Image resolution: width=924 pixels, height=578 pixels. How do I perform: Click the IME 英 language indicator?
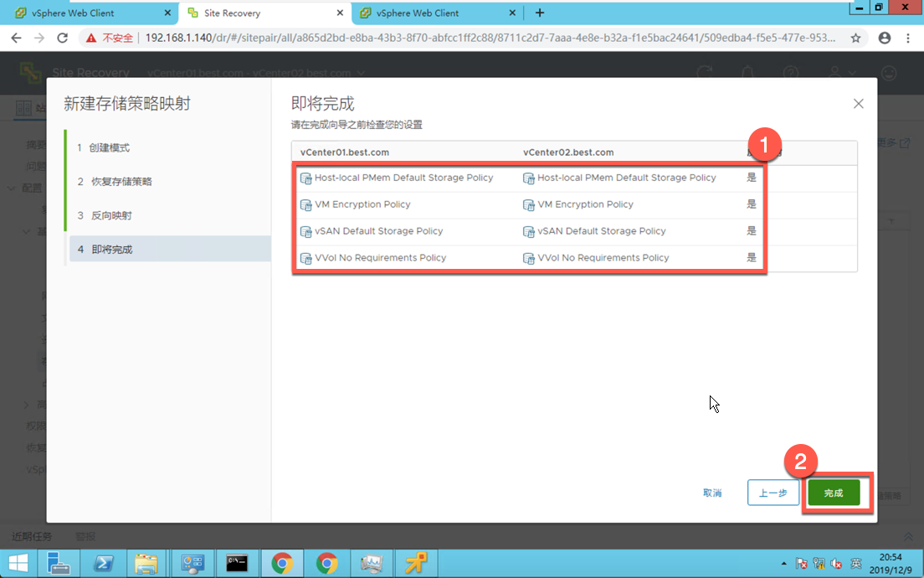click(x=855, y=564)
